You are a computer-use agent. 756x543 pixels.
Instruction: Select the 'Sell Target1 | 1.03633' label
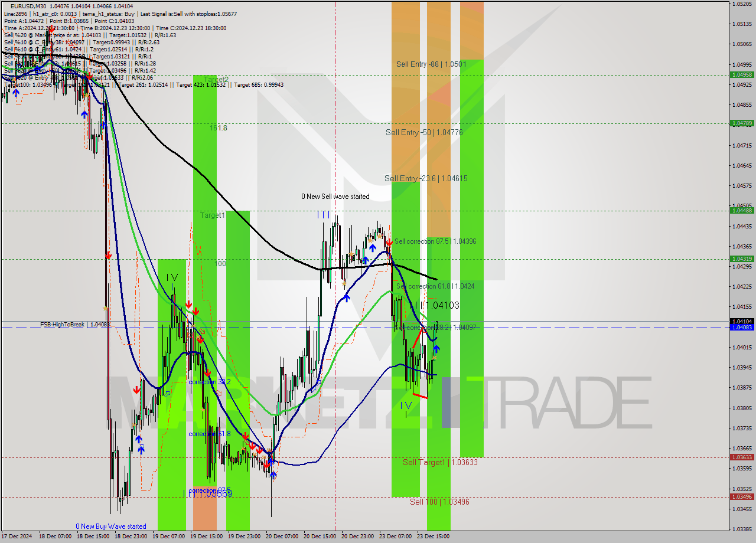point(440,462)
